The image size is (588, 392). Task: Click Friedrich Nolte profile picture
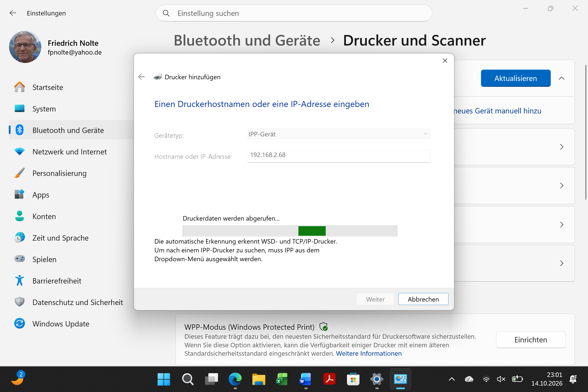pyautogui.click(x=25, y=47)
